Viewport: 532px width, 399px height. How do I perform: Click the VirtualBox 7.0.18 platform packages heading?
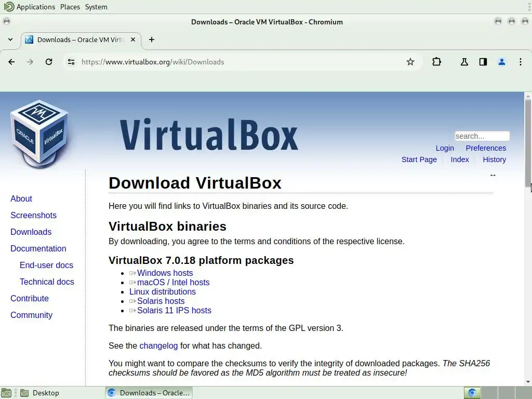pyautogui.click(x=201, y=260)
